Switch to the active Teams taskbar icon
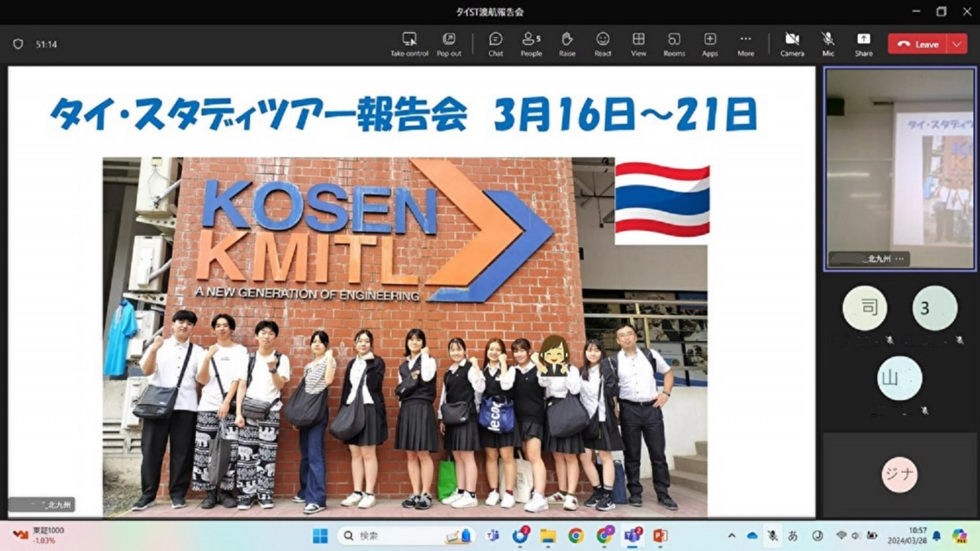 (x=632, y=535)
